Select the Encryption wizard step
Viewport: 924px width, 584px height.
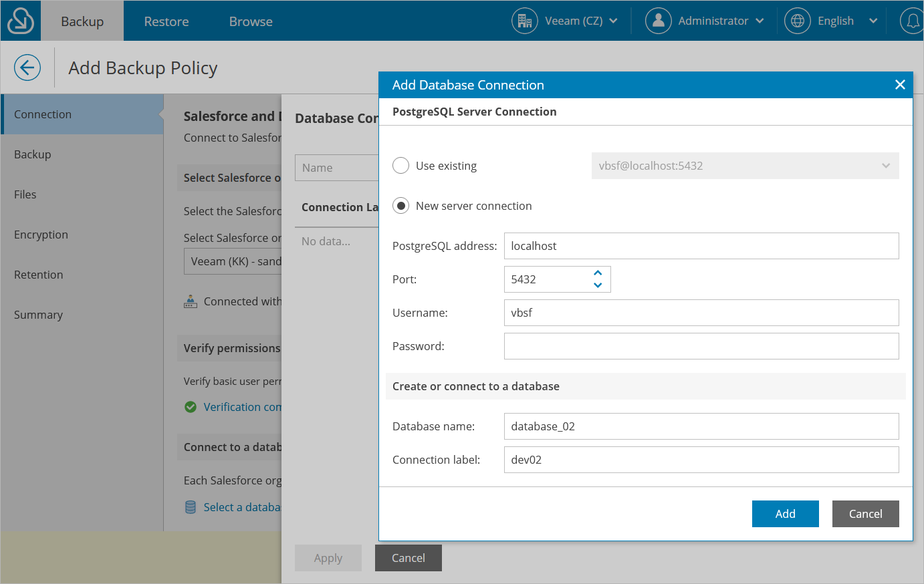(x=82, y=235)
